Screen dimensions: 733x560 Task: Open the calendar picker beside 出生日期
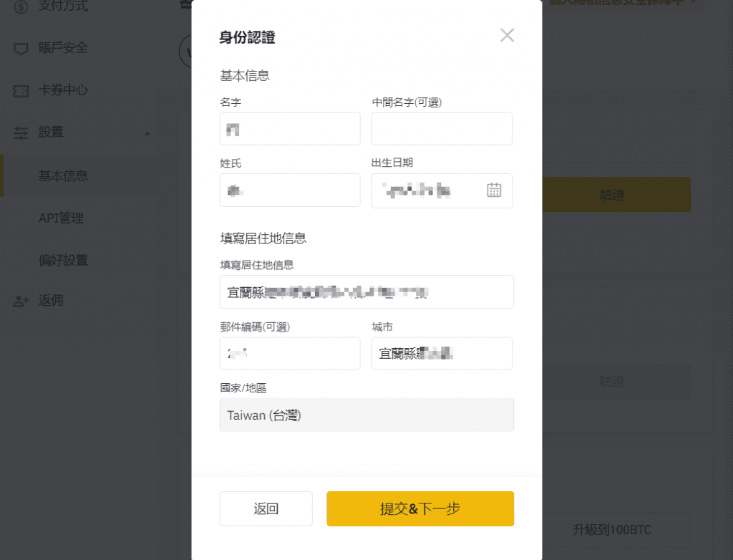[x=493, y=190]
